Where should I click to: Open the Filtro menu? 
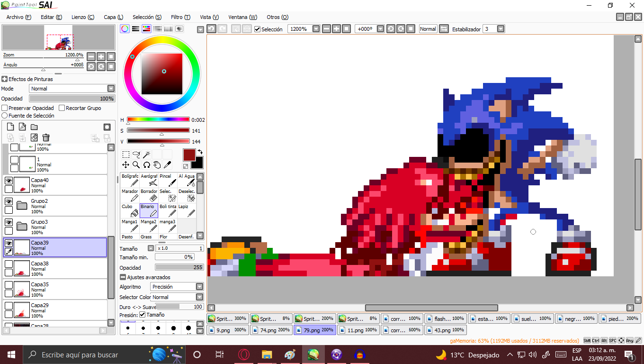tap(180, 17)
